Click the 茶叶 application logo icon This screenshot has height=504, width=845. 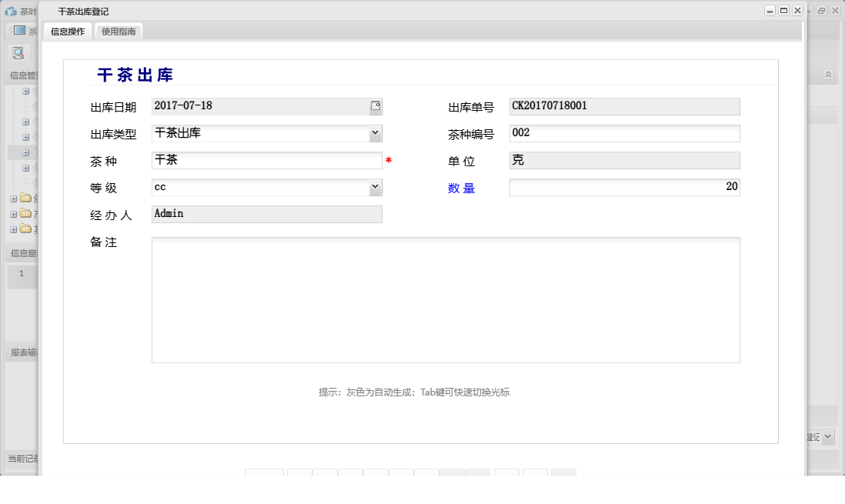click(x=12, y=12)
